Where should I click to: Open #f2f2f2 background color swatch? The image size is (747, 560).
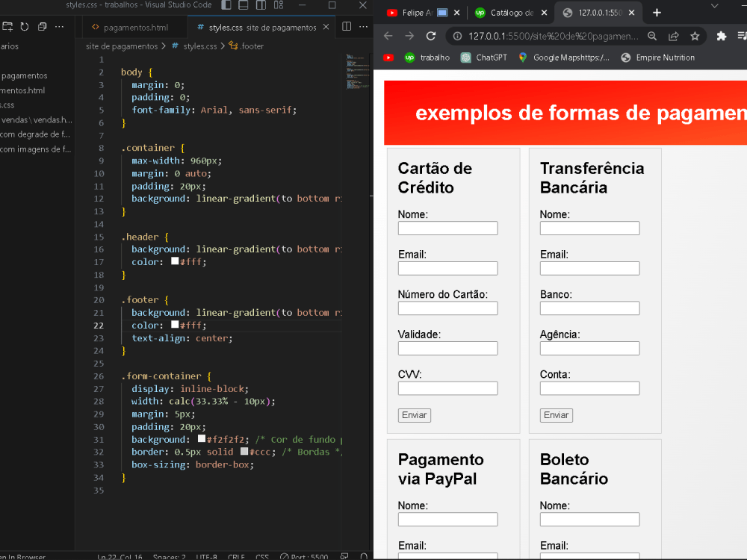[x=202, y=438]
